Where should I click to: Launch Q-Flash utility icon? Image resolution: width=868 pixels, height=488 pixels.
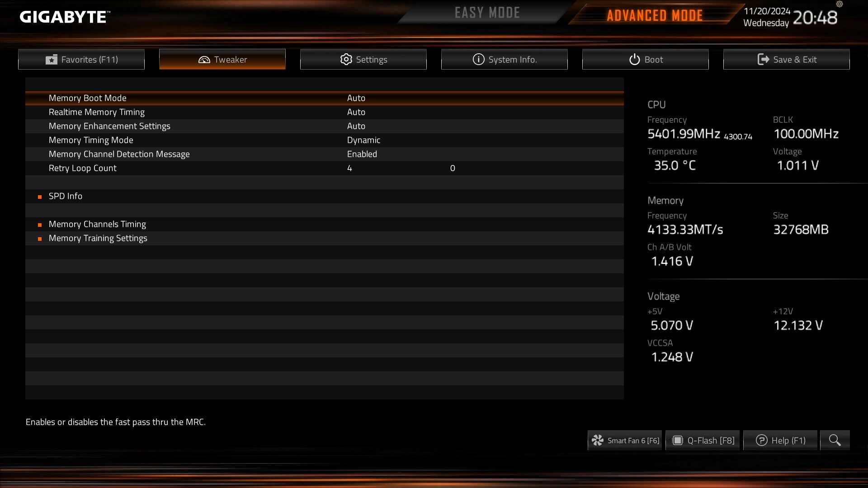[677, 440]
